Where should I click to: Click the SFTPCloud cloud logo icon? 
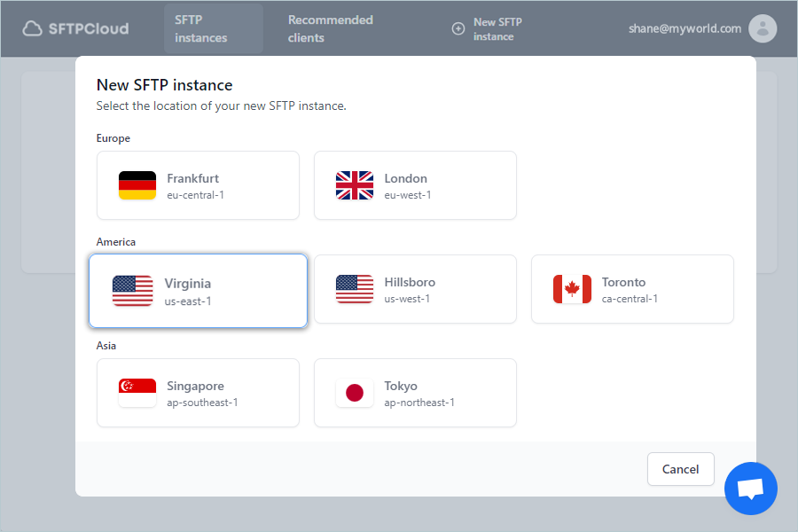(x=32, y=28)
